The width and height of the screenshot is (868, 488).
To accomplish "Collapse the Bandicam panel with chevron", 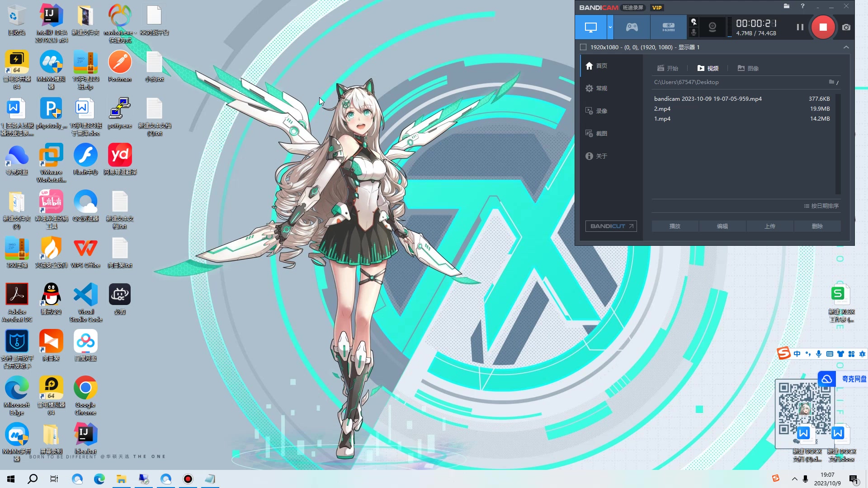I will 846,47.
